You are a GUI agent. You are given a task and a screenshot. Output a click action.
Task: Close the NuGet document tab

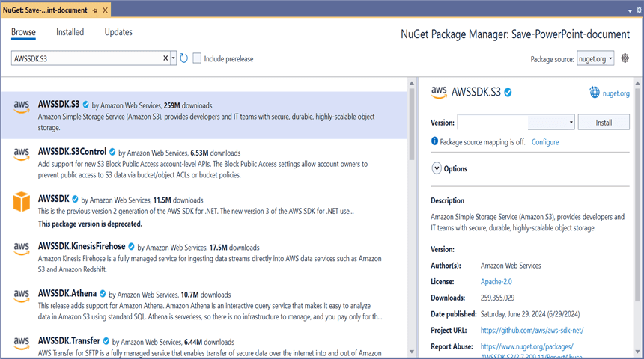[105, 10]
